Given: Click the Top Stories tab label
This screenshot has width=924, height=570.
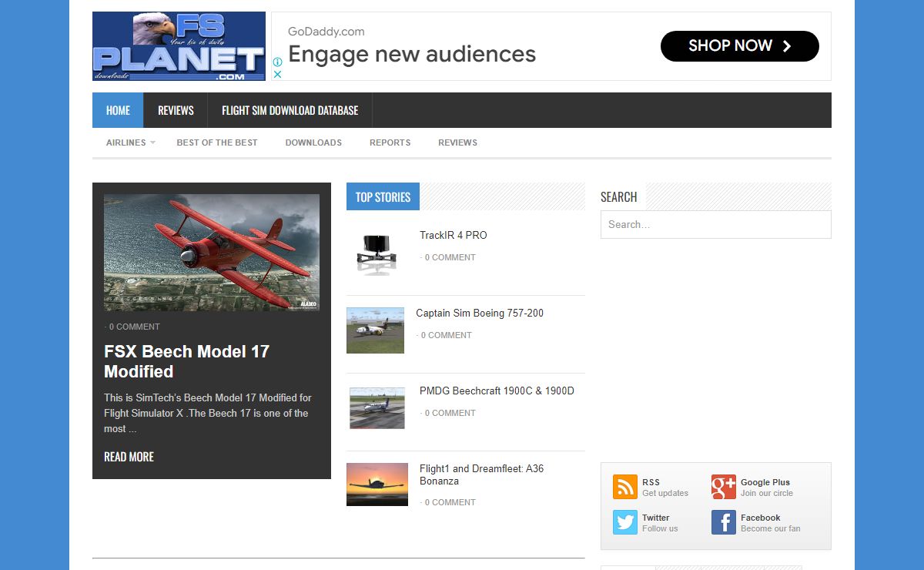Looking at the screenshot, I should click(383, 196).
